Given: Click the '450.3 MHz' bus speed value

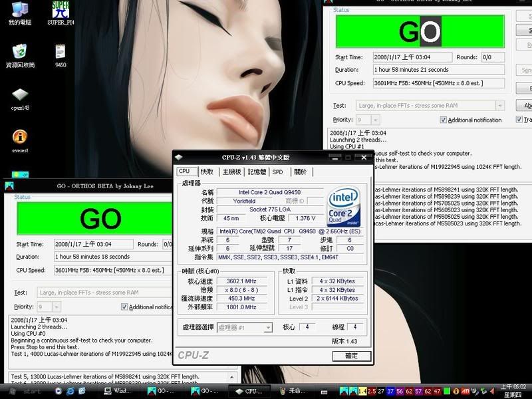Looking at the screenshot, I should pyautogui.click(x=241, y=298).
